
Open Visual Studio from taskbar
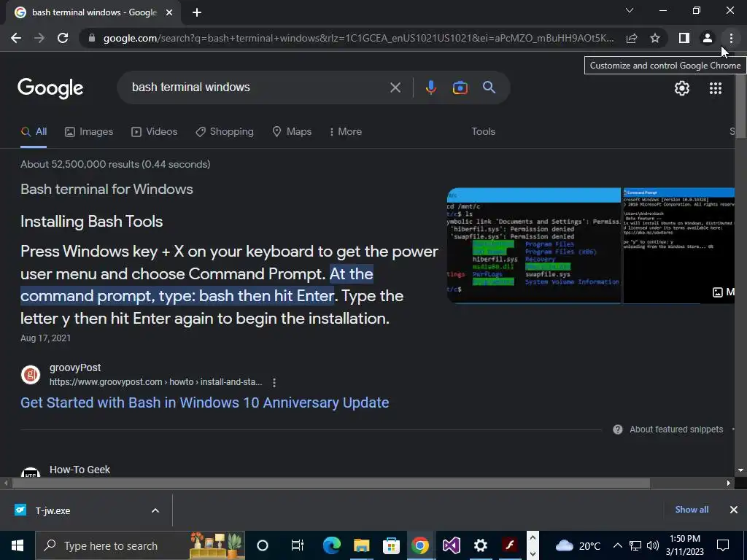451,545
